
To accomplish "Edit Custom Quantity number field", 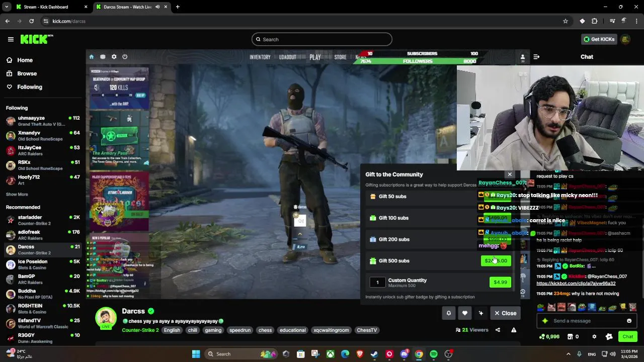I will click(377, 283).
